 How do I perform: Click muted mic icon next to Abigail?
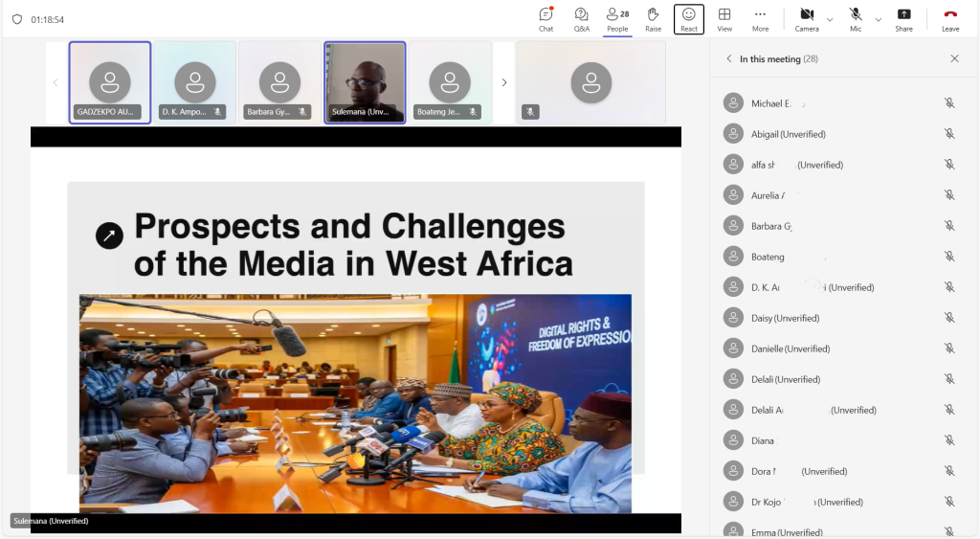pyautogui.click(x=949, y=134)
